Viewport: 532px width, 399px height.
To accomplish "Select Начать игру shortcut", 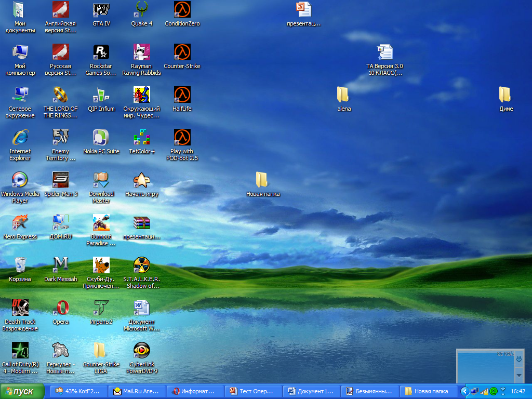I will tap(142, 184).
